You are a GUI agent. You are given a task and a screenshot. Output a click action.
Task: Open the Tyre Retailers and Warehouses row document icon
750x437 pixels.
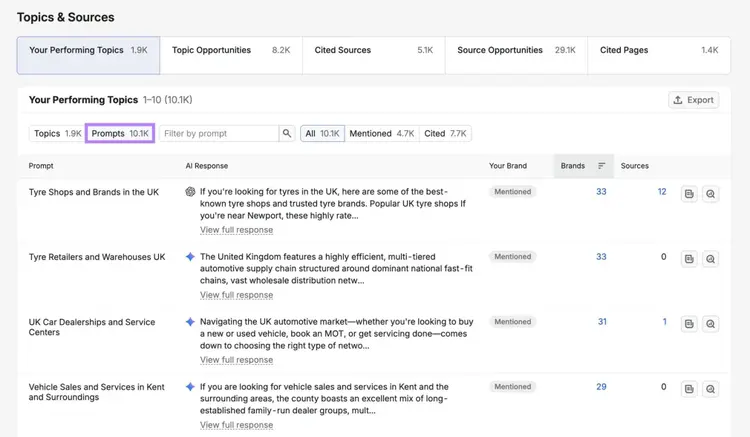pos(689,259)
